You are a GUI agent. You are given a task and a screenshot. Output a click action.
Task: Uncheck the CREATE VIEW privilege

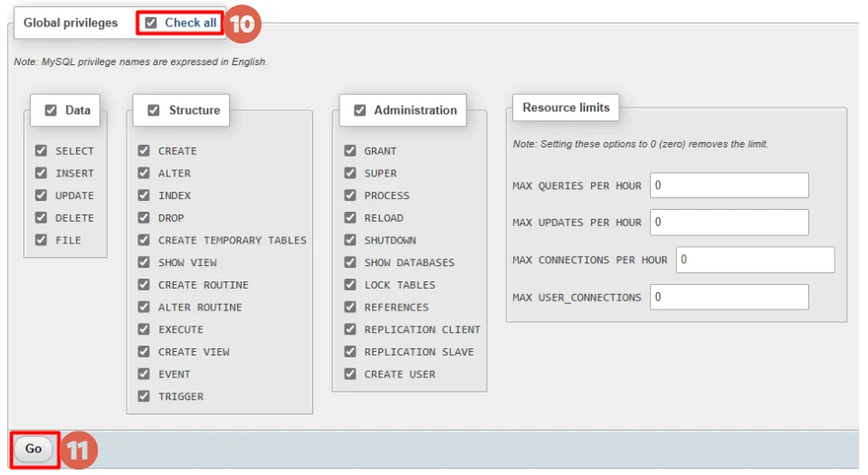click(x=144, y=352)
